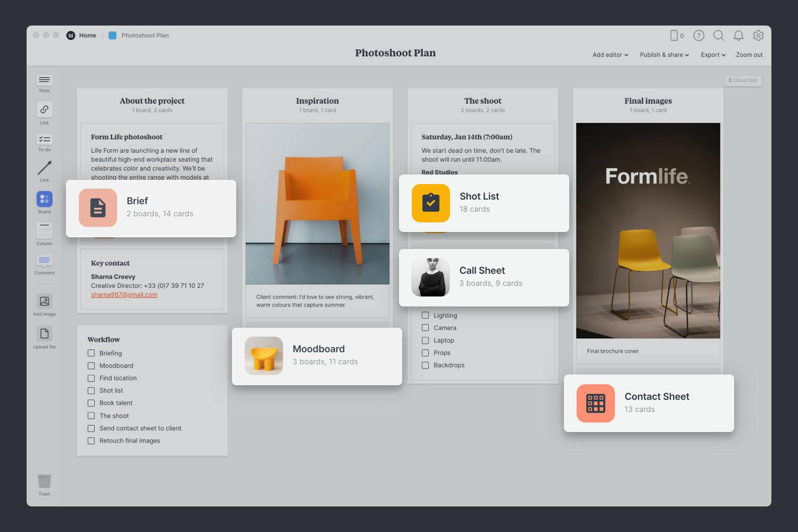Check the Lighting item checkbox
This screenshot has width=798, height=532.
[425, 315]
